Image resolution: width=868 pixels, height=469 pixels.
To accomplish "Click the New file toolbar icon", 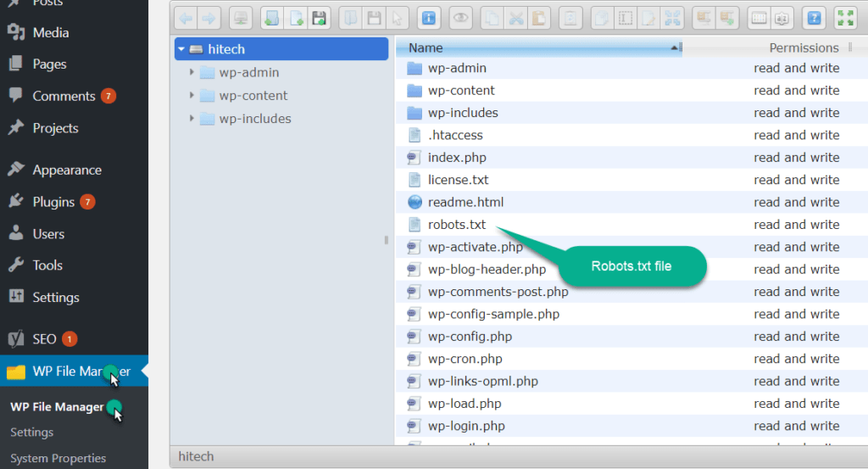I will pos(296,19).
